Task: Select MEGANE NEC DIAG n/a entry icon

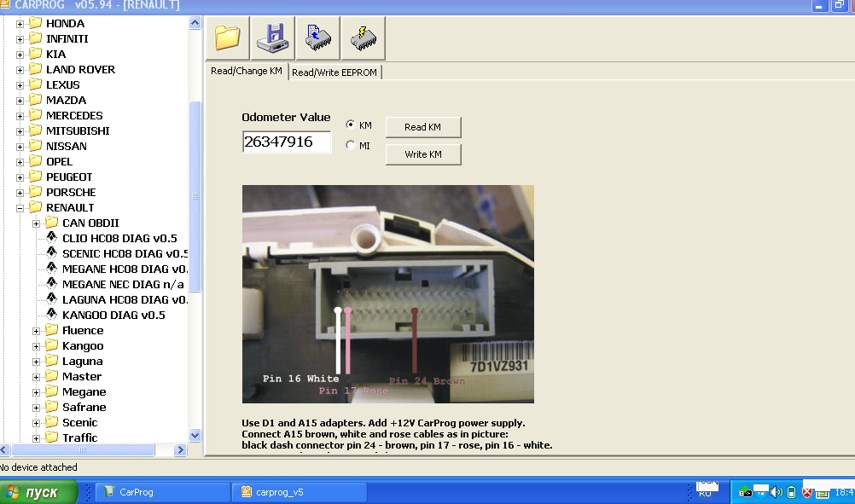Action: point(52,283)
